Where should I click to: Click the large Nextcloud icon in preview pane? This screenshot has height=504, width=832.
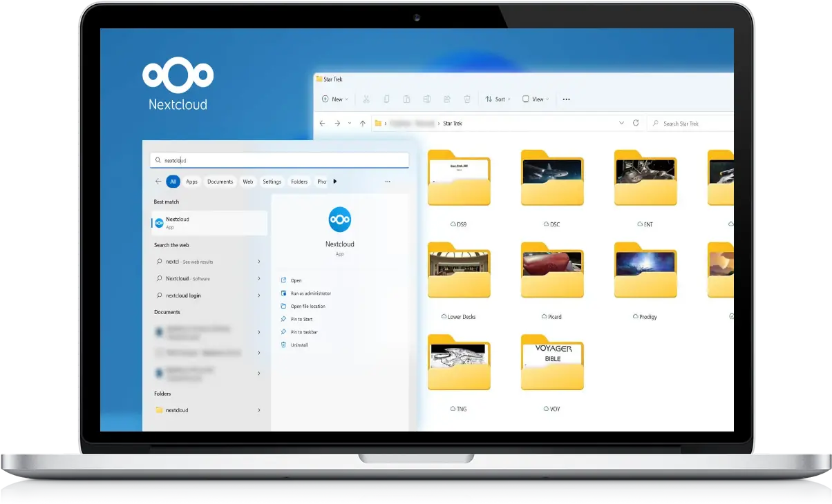click(x=340, y=220)
